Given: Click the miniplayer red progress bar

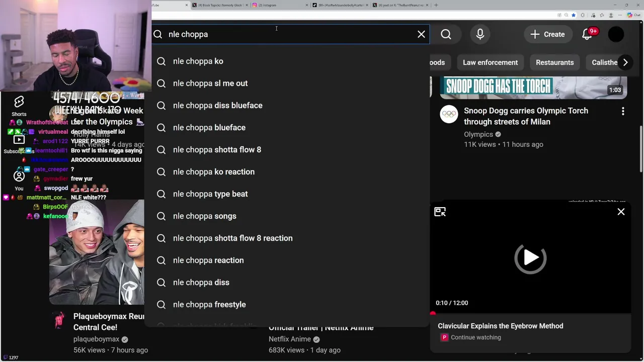Looking at the screenshot, I should pos(530,313).
